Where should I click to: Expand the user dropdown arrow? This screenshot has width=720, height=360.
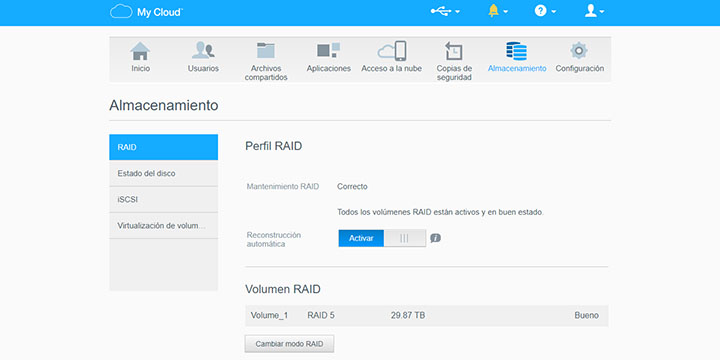pos(601,12)
